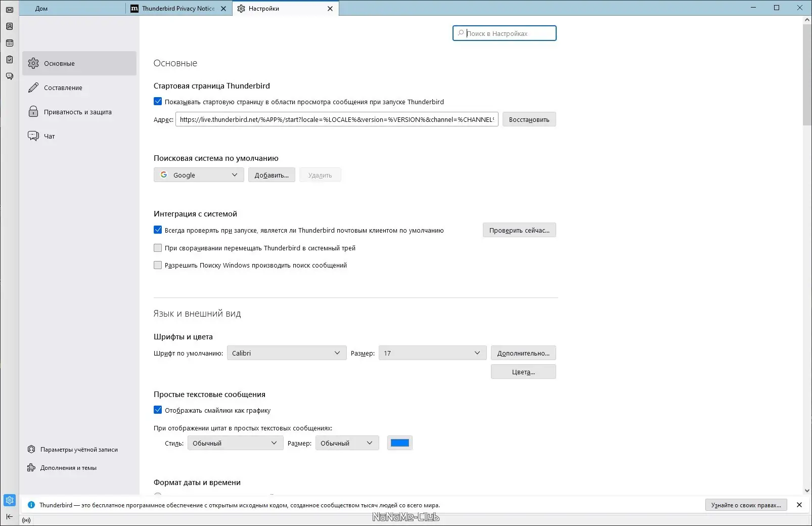Open the Основные settings category

79,63
